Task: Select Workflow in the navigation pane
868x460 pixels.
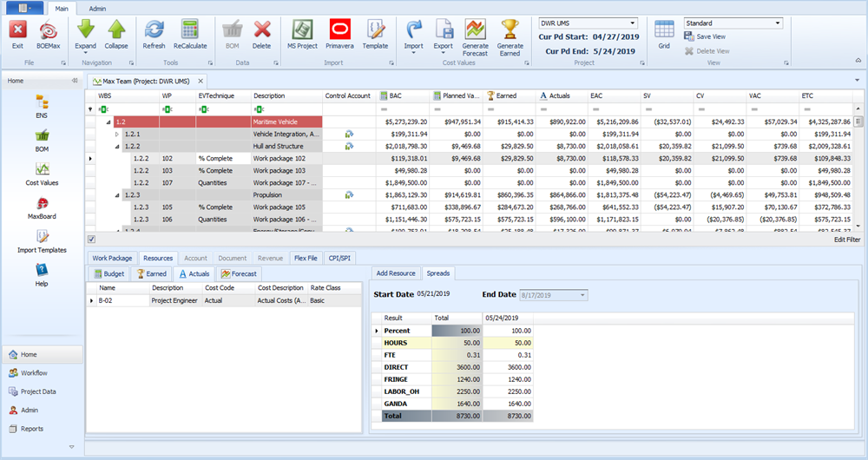Action: coord(34,372)
